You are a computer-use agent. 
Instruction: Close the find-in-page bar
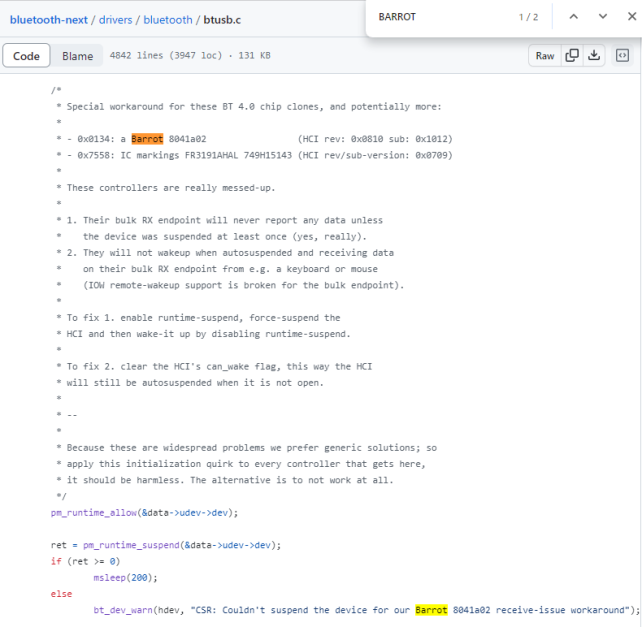click(632, 17)
